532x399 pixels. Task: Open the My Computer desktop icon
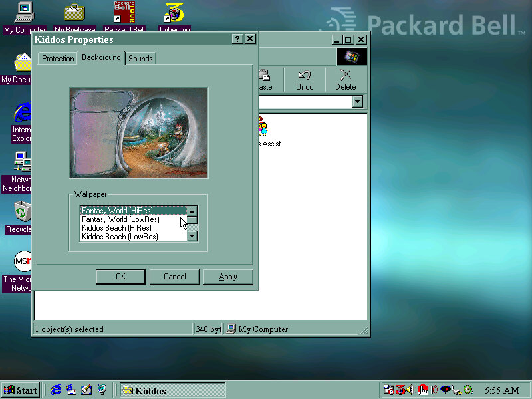pos(25,13)
